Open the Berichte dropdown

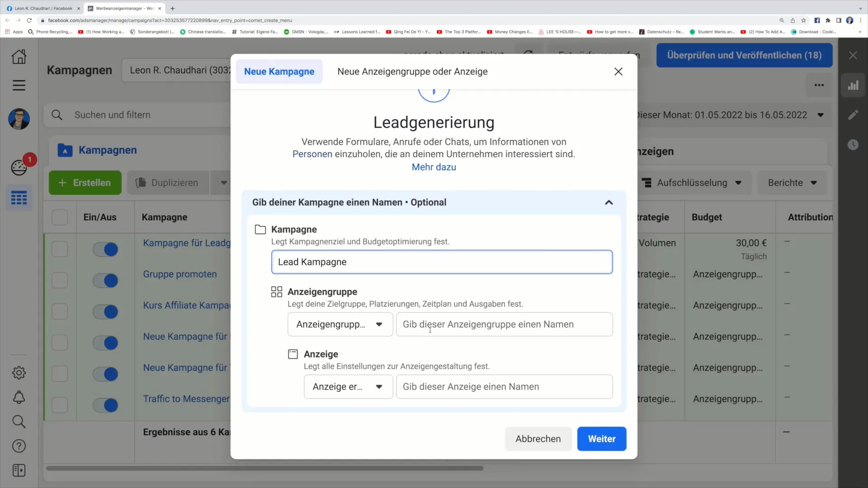(793, 183)
